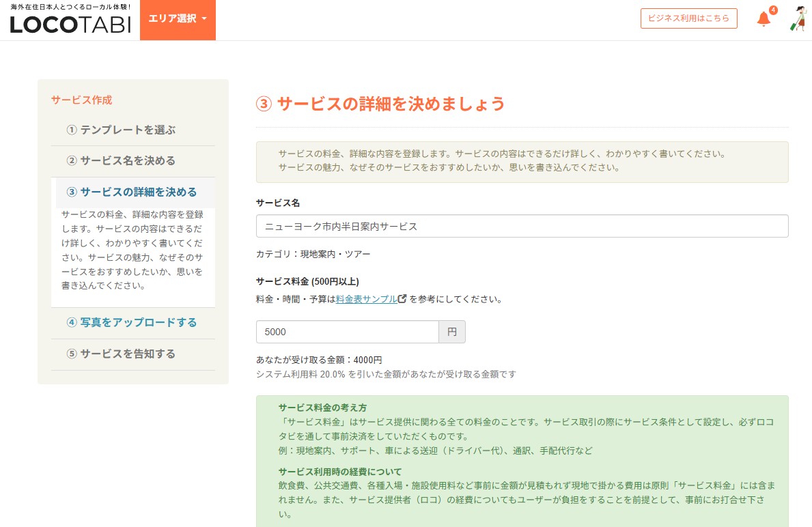Expand the エリア選択 dropdown
This screenshot has height=527, width=812.
[x=178, y=20]
